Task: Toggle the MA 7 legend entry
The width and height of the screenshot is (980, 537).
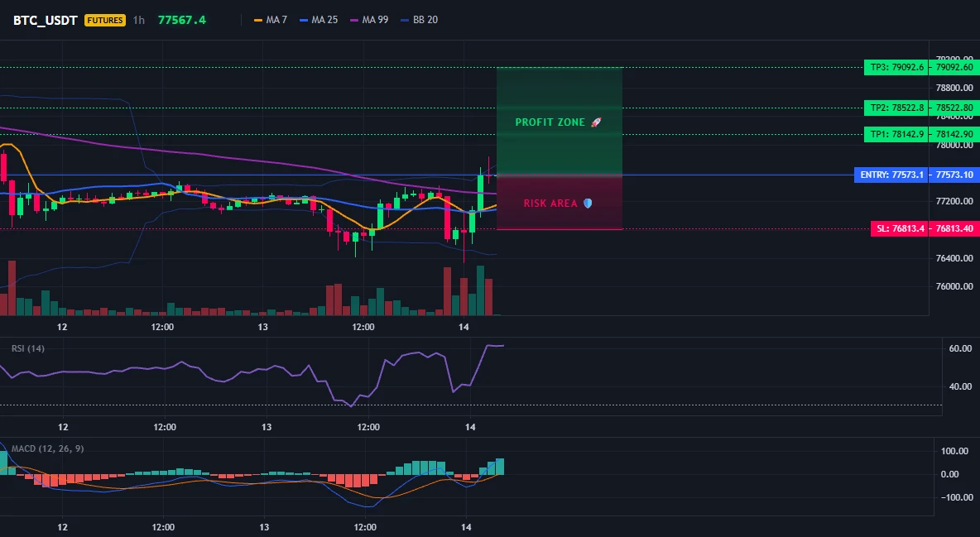Action: click(x=271, y=20)
